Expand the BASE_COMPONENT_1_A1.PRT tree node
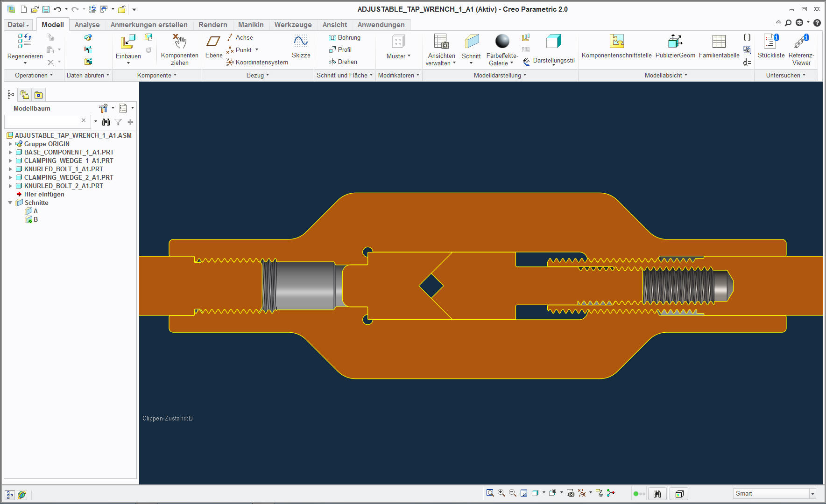 10,152
